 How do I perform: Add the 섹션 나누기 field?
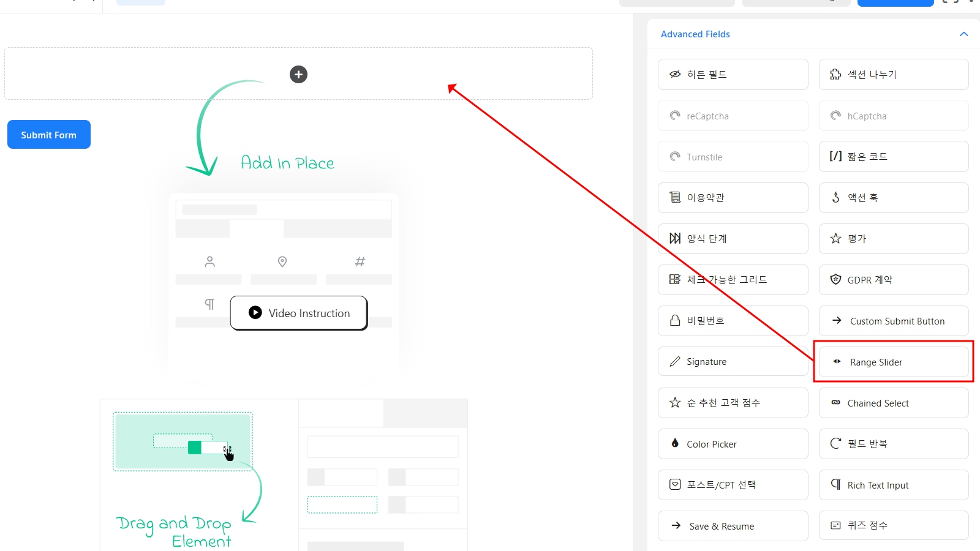(894, 75)
